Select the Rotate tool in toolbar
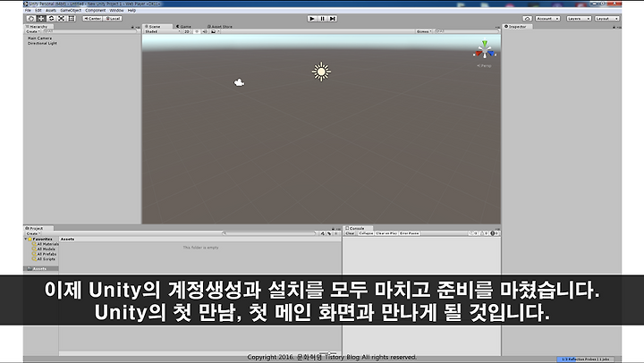 (x=51, y=19)
